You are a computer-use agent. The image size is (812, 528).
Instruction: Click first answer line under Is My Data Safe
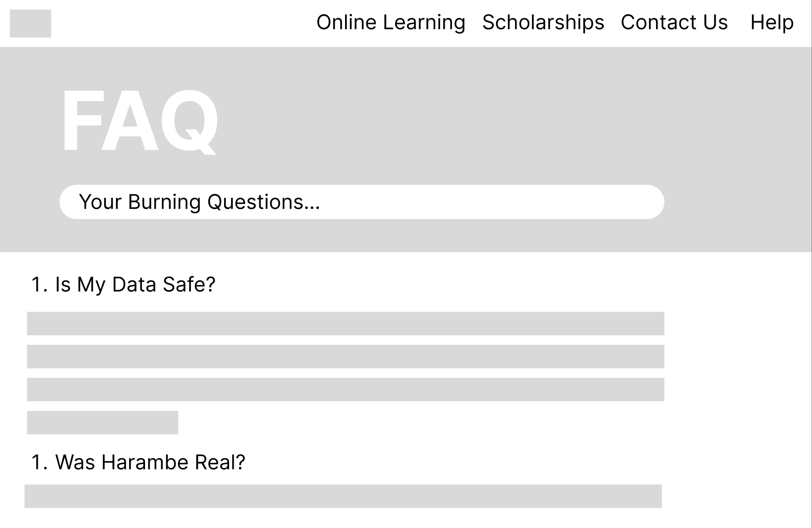point(345,324)
